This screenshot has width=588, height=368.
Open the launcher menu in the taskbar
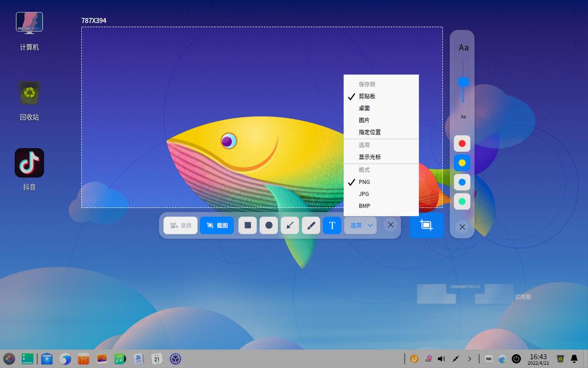[x=9, y=359]
